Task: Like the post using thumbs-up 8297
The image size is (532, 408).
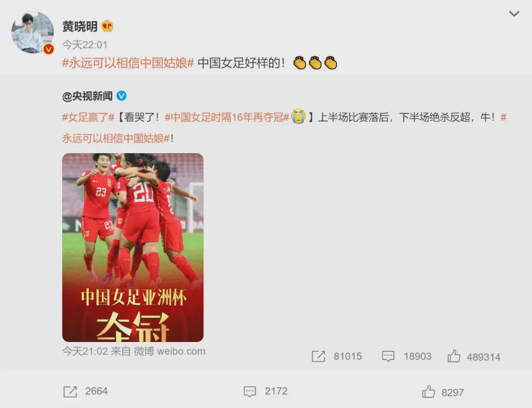Action: pyautogui.click(x=429, y=392)
